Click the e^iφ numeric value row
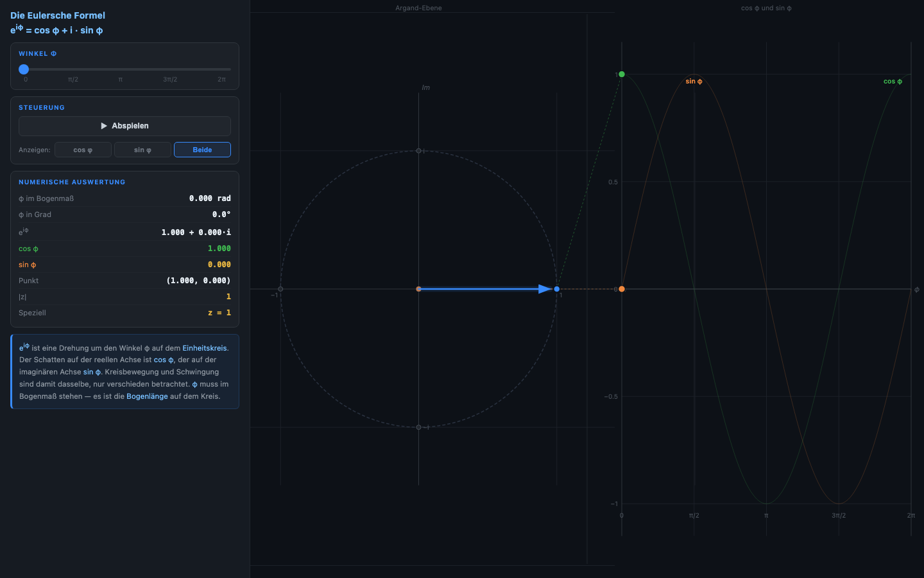924x578 pixels. tap(124, 232)
